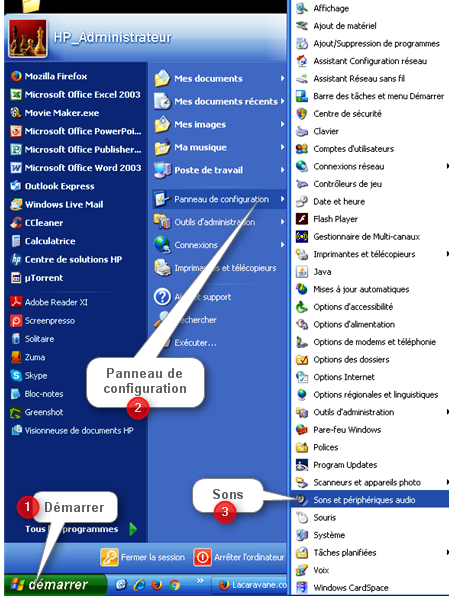
Task: Expand Mes documents récents submenu arrow
Action: click(282, 101)
